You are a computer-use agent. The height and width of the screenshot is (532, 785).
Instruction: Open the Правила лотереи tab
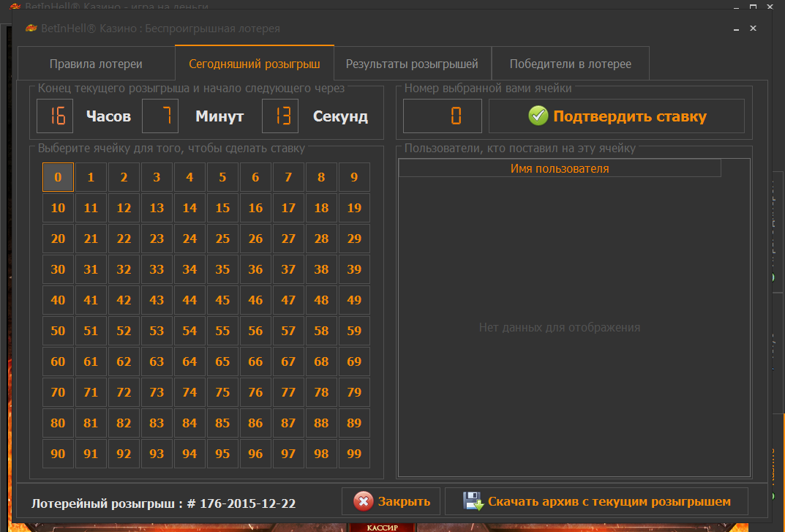click(96, 64)
